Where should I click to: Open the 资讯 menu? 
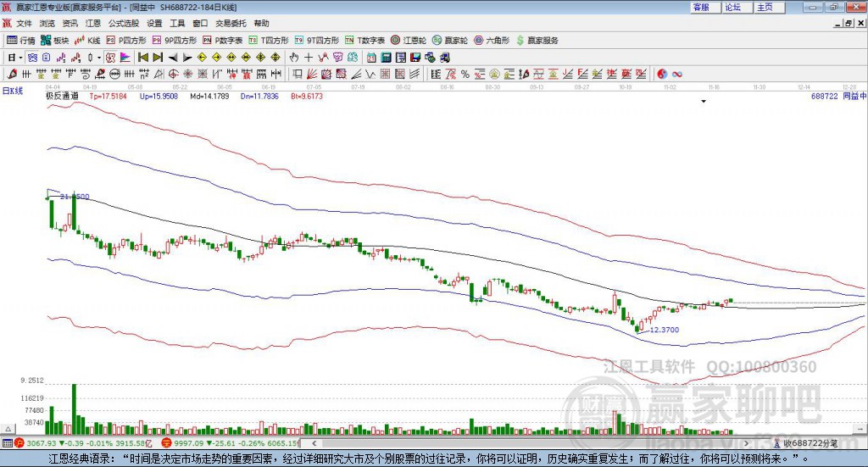(70, 23)
